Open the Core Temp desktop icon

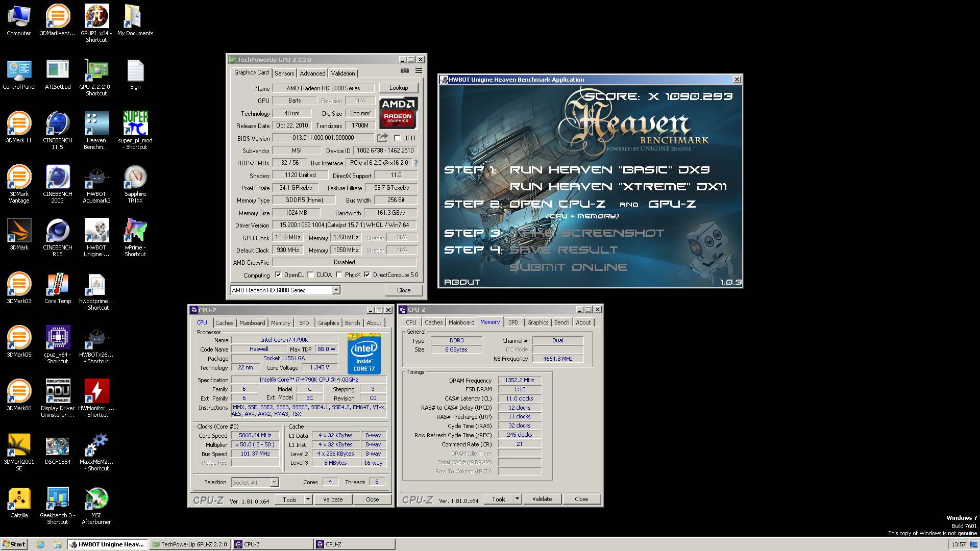click(x=58, y=289)
